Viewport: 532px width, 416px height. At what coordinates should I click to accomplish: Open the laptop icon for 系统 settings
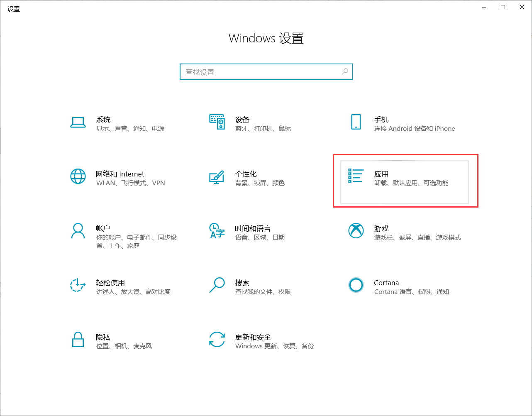78,122
